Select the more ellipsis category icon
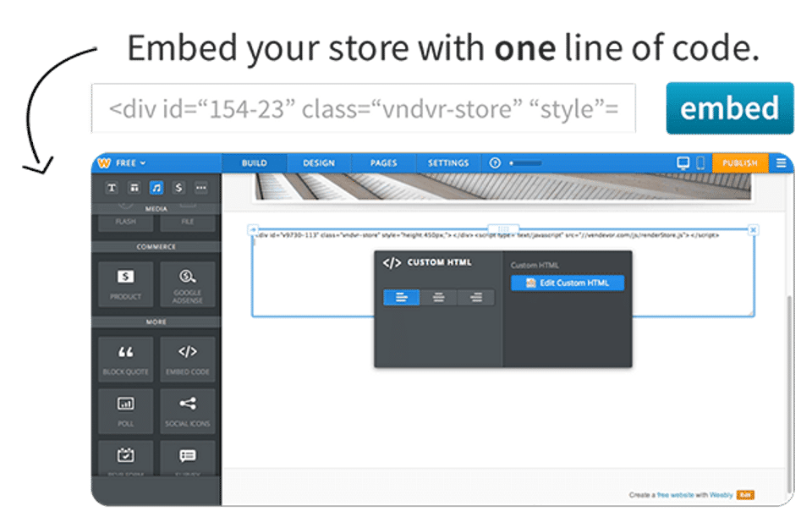This screenshot has width=812, height=528. [201, 188]
